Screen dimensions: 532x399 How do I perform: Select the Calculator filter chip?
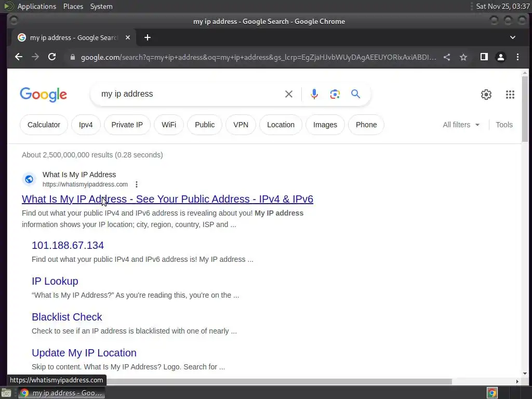44,125
